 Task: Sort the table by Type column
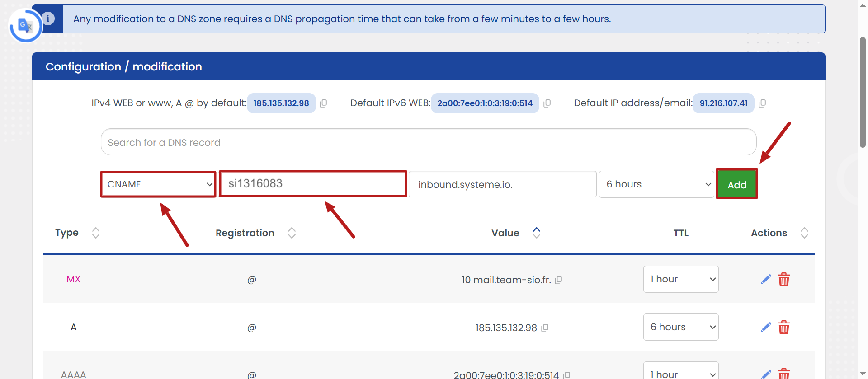click(96, 233)
